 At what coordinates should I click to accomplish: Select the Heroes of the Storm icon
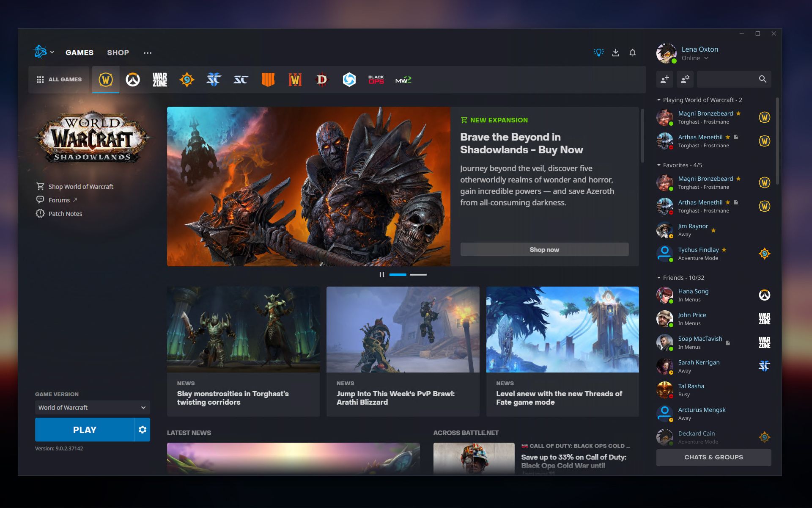tap(349, 80)
